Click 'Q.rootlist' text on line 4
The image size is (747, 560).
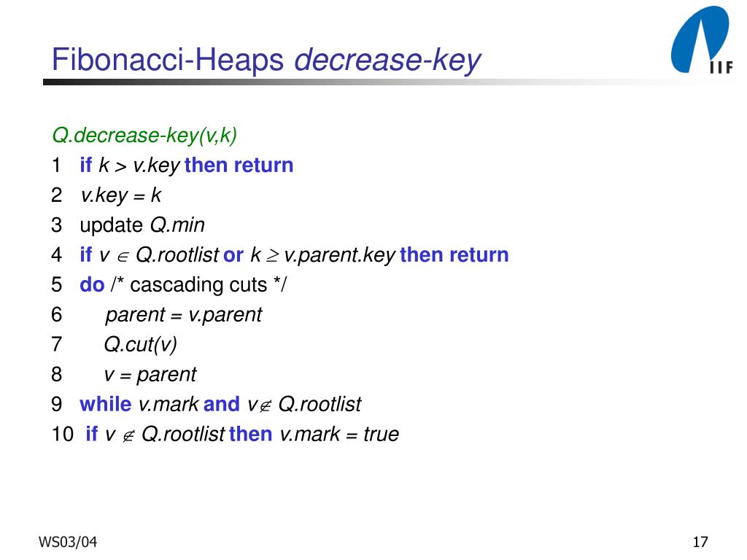pos(178,255)
